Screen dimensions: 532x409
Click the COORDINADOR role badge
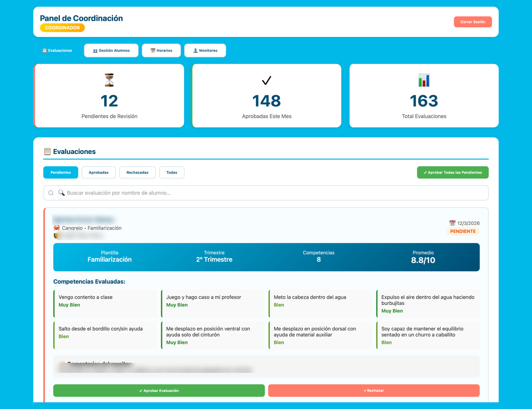point(62,28)
